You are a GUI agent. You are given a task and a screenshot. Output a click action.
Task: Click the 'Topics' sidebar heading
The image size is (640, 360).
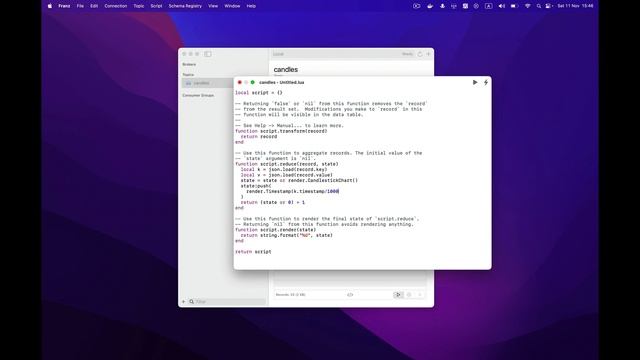click(188, 75)
